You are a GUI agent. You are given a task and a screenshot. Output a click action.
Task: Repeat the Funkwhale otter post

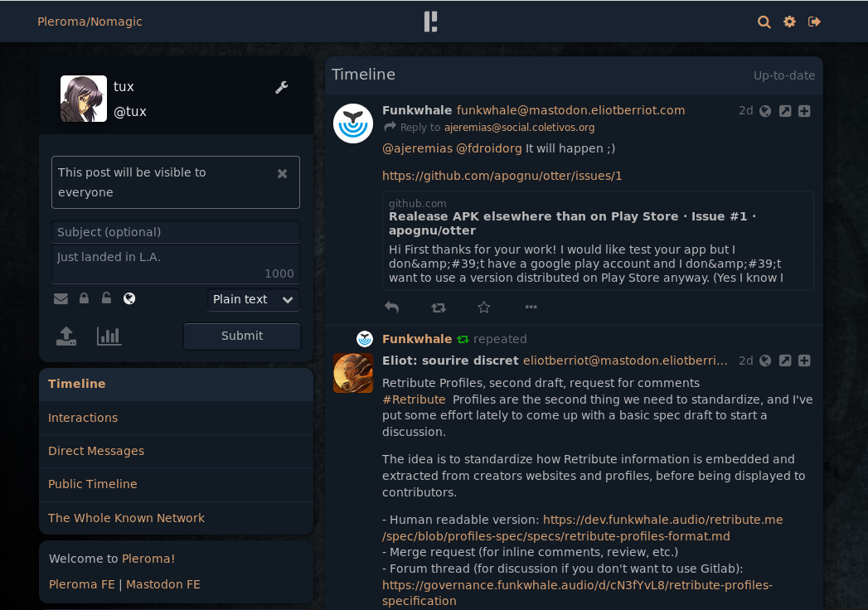(x=439, y=307)
